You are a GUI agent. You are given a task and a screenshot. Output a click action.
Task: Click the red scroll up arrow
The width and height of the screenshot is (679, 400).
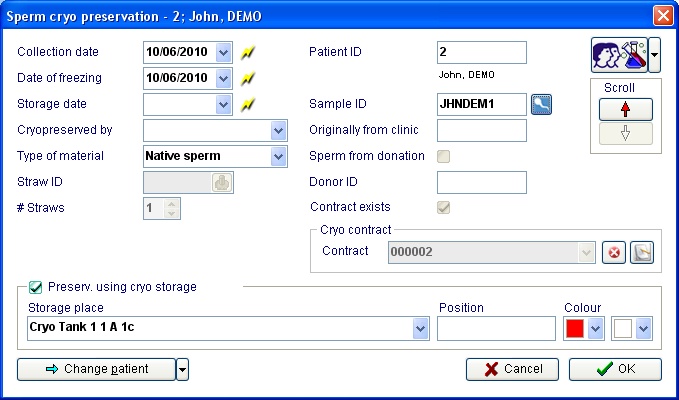(x=625, y=109)
